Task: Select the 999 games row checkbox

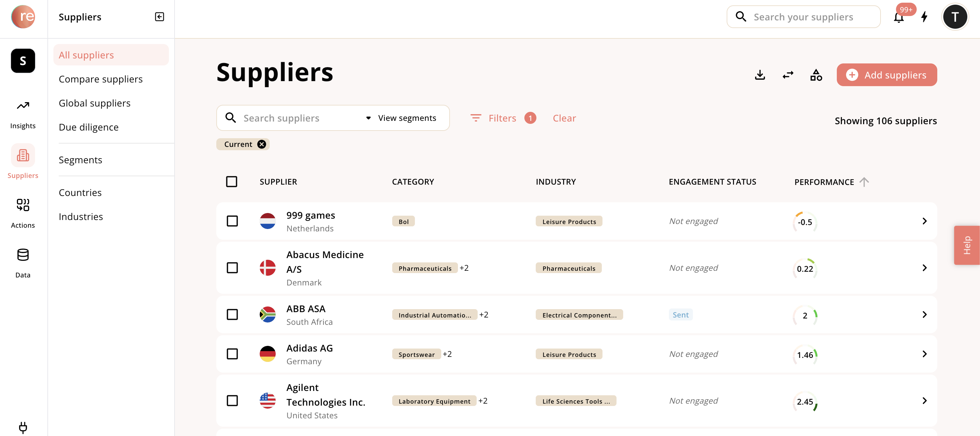Action: pos(232,221)
